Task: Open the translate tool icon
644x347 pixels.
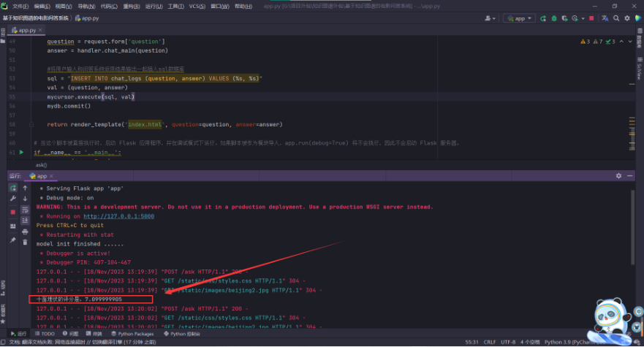Action: click(x=605, y=18)
